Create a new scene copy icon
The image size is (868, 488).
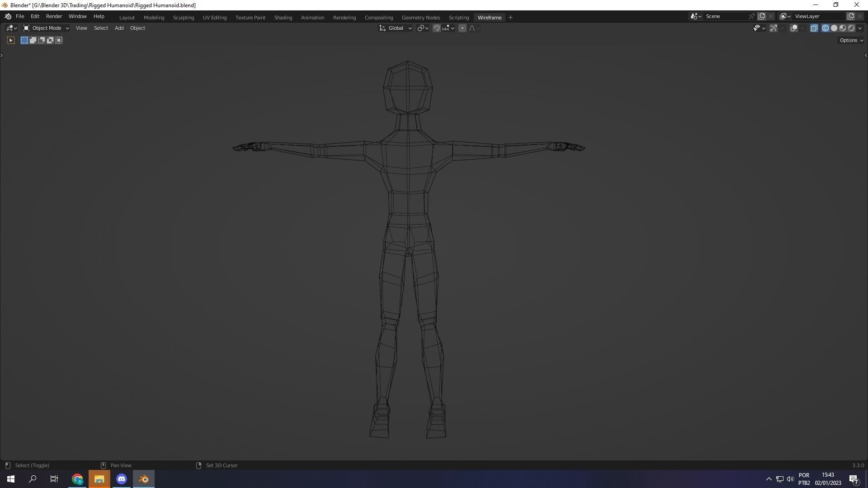pos(762,16)
